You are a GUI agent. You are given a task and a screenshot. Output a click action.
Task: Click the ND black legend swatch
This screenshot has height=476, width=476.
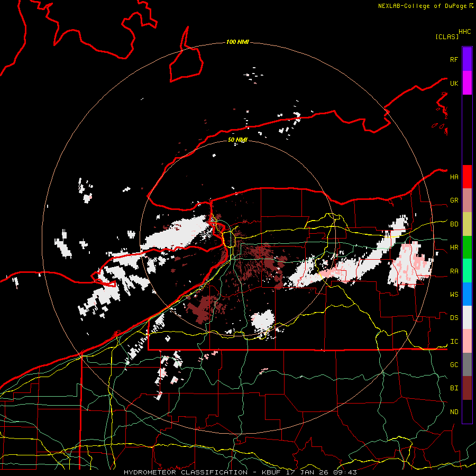(467, 411)
